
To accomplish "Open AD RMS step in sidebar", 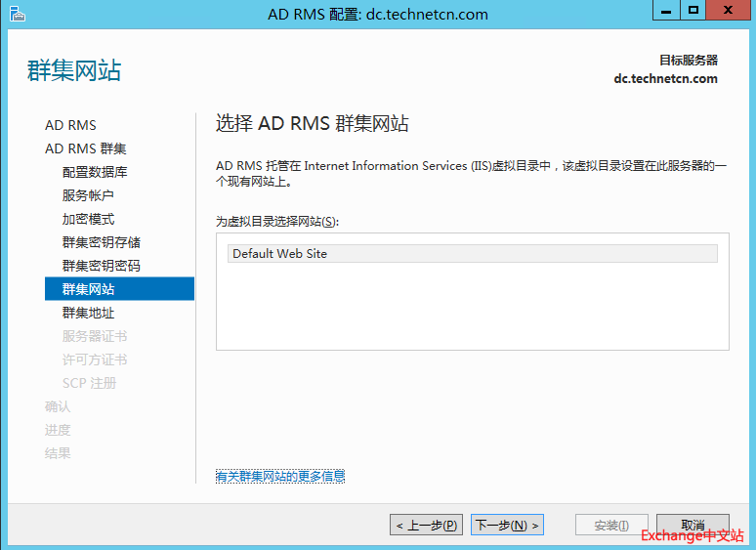I will [x=70, y=125].
